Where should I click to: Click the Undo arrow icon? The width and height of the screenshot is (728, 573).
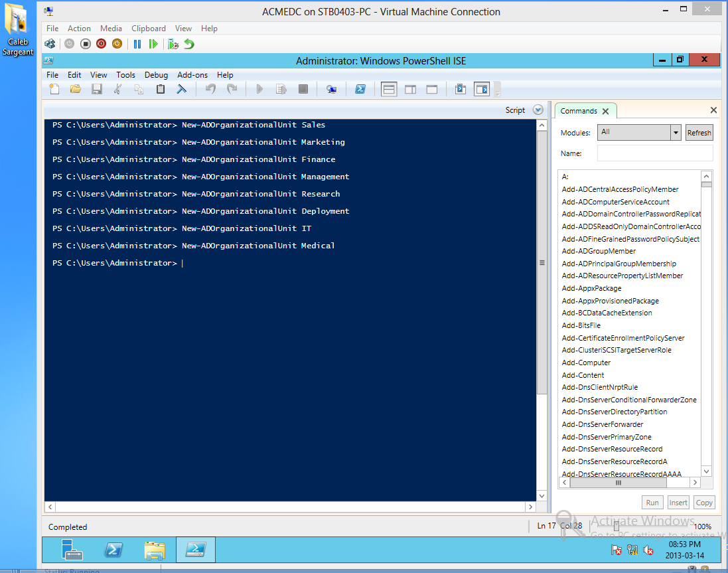(x=210, y=89)
